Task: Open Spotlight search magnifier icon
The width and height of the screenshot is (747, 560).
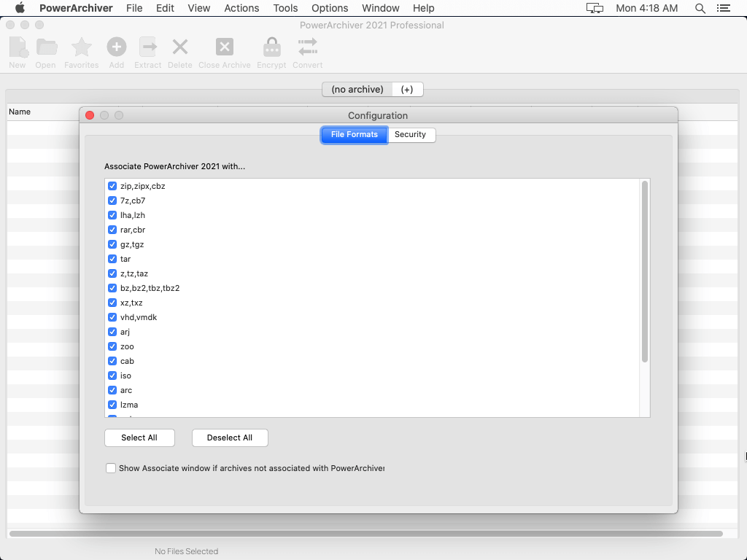Action: click(700, 8)
